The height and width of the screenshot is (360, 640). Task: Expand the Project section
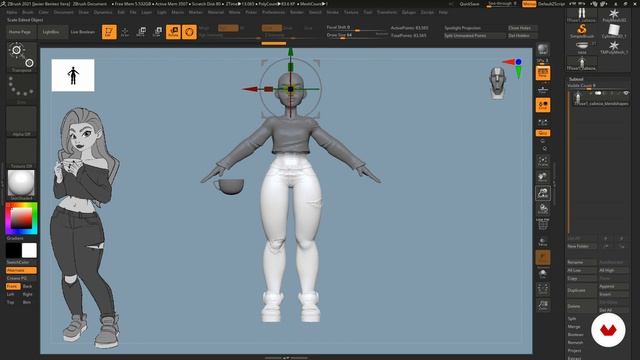tap(574, 351)
